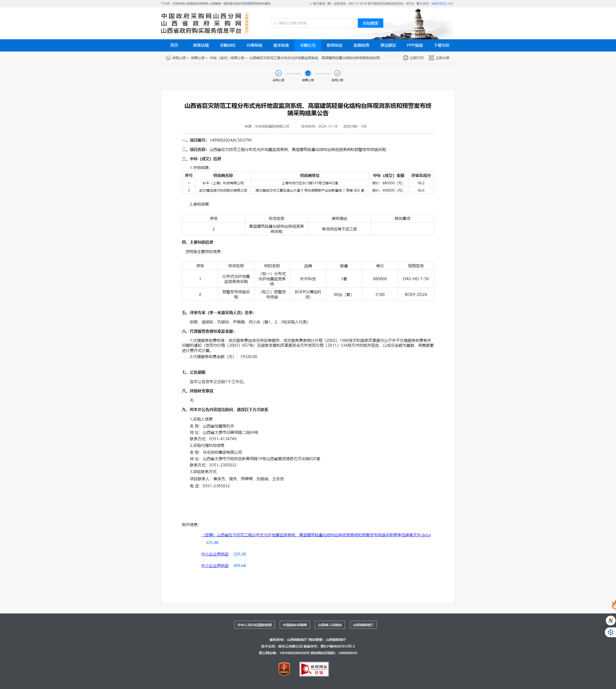Click the magnifier icon in search box
Viewport: 616px width, 689px height.
(275, 23)
